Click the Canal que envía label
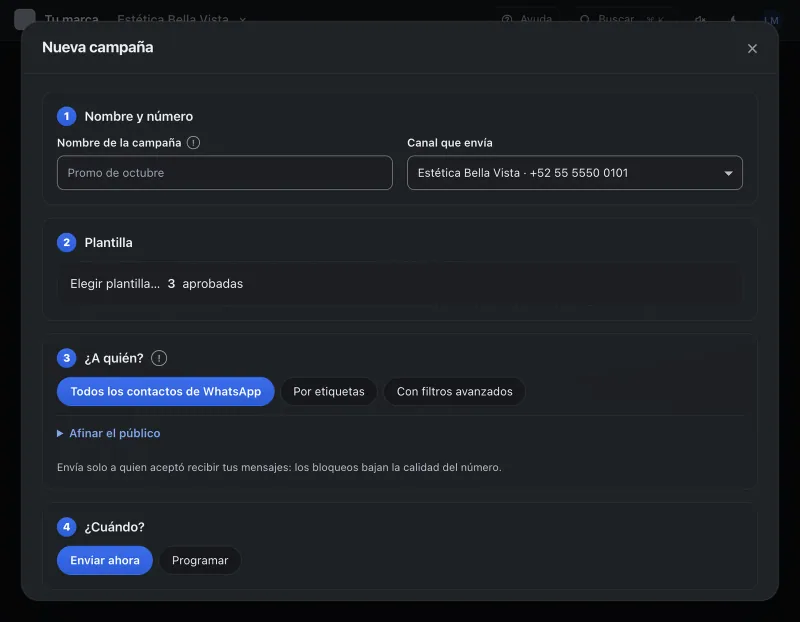Image resolution: width=800 pixels, height=622 pixels. point(449,143)
